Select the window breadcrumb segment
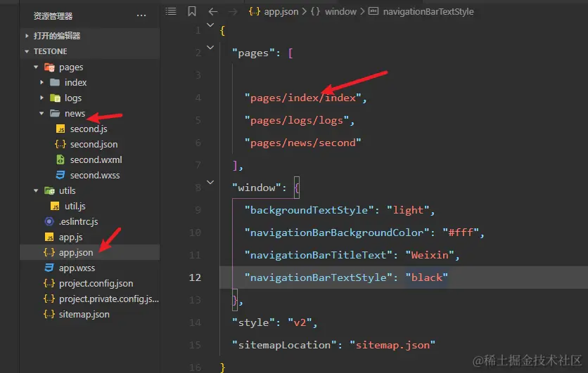This screenshot has height=373, width=588. 340,12
